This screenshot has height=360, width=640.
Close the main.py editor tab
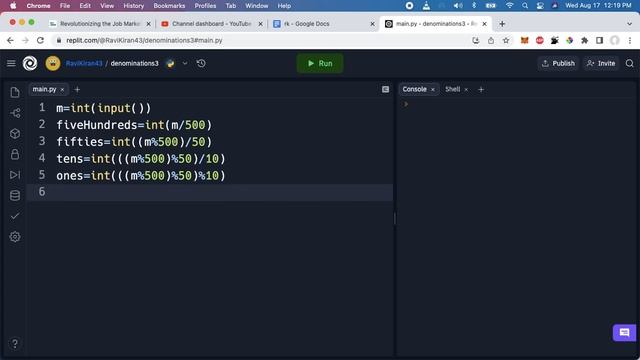coord(62,89)
